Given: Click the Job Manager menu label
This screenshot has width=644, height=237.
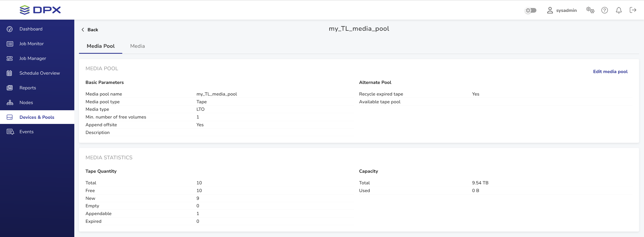Looking at the screenshot, I should click(x=33, y=59).
